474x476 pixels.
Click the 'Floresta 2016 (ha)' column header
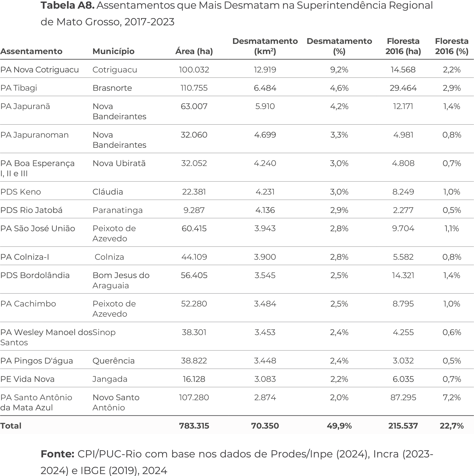(403, 46)
